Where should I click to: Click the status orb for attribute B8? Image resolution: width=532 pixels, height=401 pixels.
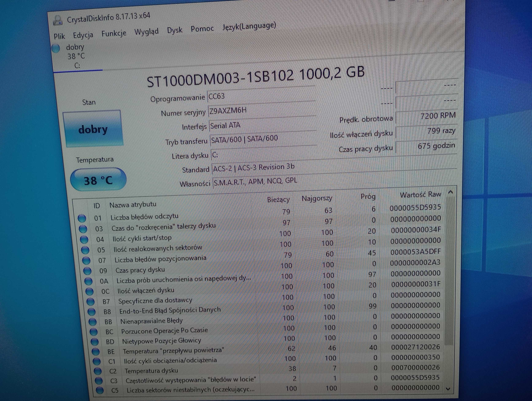click(92, 312)
